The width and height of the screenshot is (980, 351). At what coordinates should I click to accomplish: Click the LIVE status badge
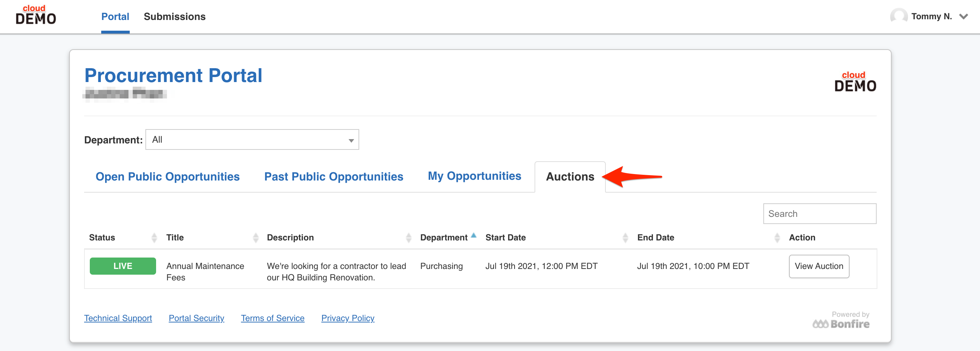pos(123,266)
